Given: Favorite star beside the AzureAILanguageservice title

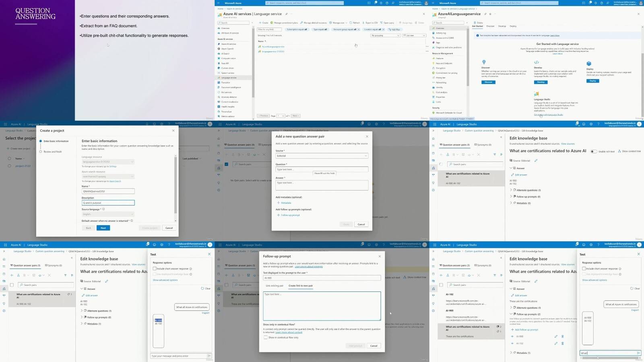Looking at the screenshot, I should 490,14.
